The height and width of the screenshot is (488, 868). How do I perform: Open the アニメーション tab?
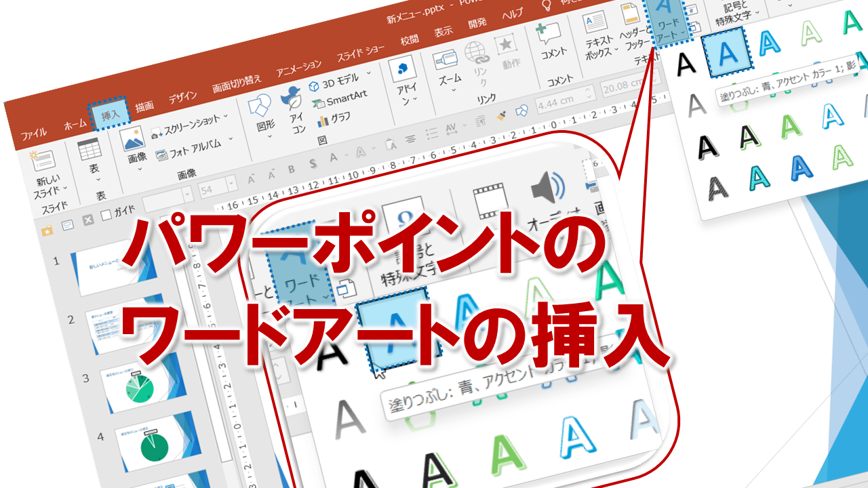[299, 66]
